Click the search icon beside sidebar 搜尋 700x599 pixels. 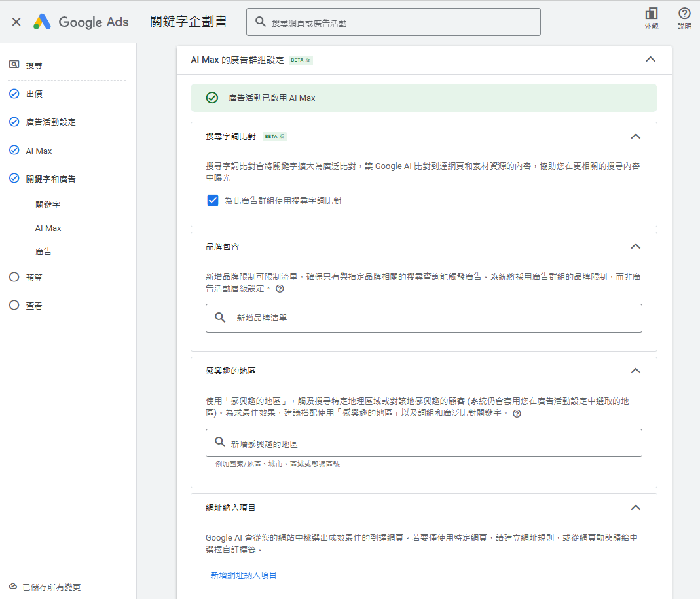point(14,64)
